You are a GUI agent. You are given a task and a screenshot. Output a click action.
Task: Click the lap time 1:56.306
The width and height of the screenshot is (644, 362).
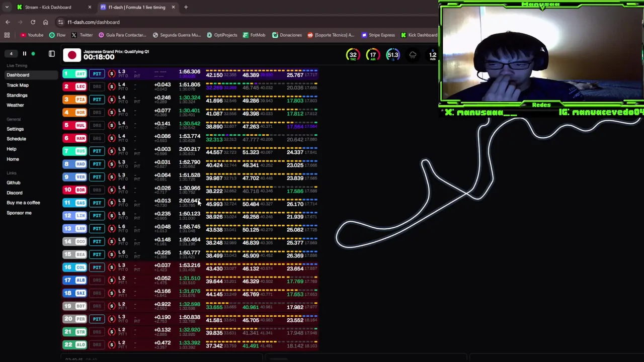pyautogui.click(x=190, y=72)
